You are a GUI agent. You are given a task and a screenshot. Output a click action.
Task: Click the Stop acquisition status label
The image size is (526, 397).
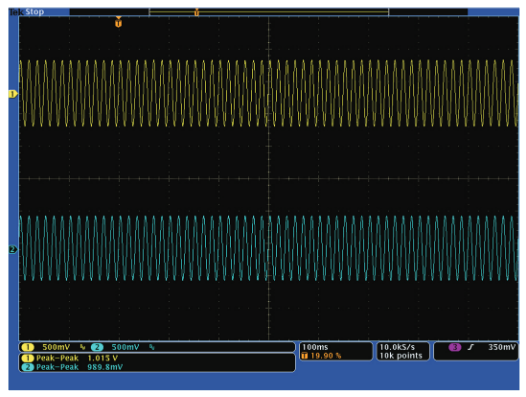35,12
